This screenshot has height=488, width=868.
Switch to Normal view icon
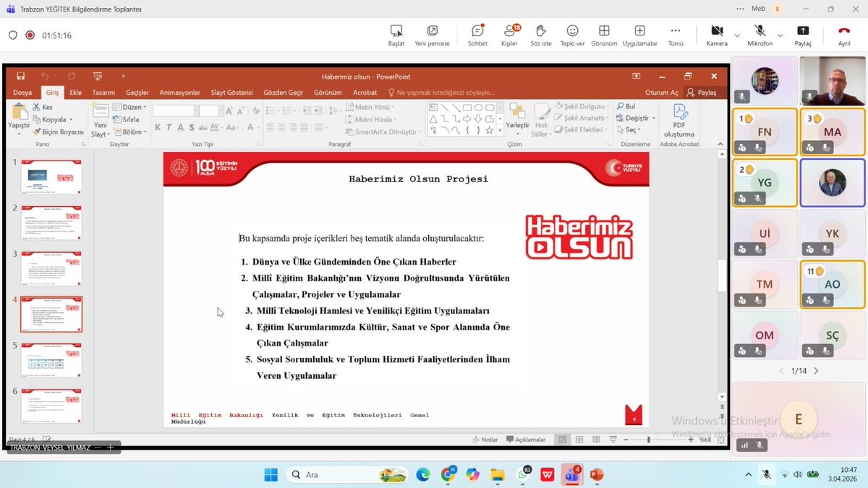click(563, 440)
